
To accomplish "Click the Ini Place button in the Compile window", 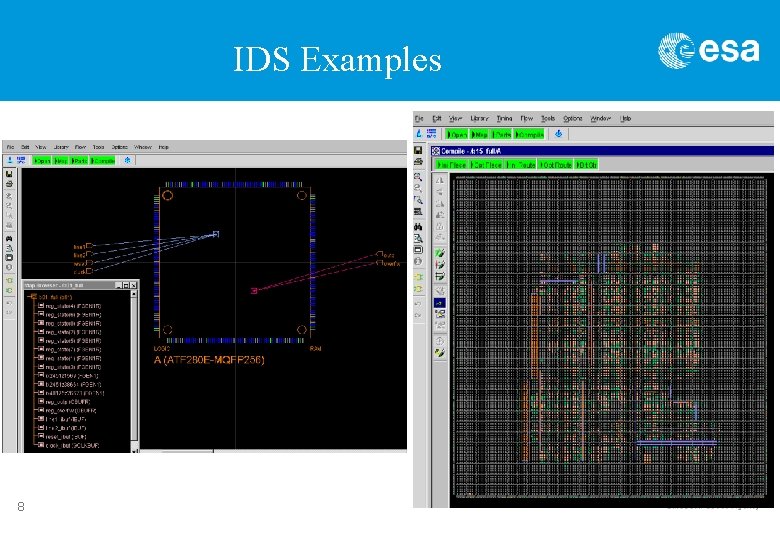I will pyautogui.click(x=452, y=165).
